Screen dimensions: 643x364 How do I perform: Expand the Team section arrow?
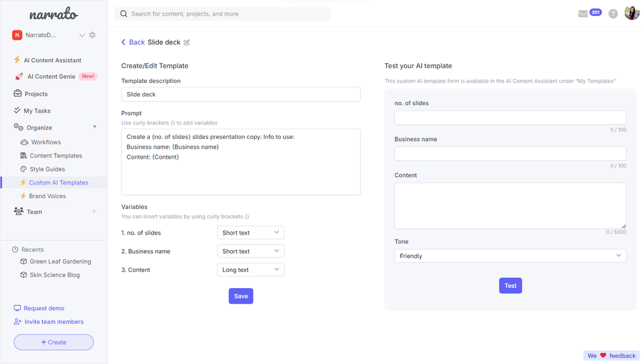[95, 212]
